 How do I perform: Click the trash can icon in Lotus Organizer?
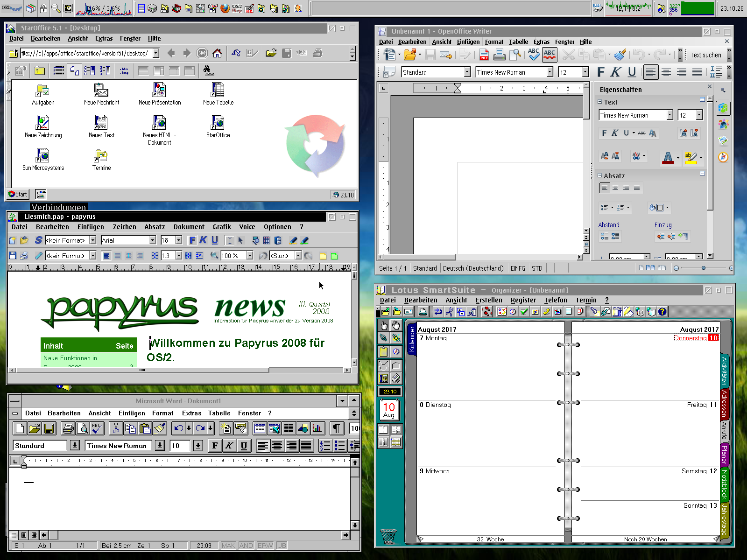coord(388,536)
